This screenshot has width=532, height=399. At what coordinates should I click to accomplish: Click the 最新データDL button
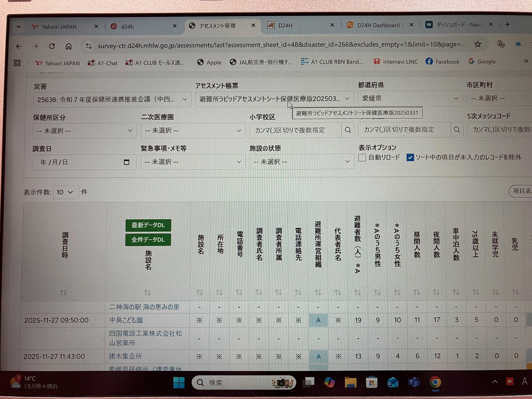[148, 225]
